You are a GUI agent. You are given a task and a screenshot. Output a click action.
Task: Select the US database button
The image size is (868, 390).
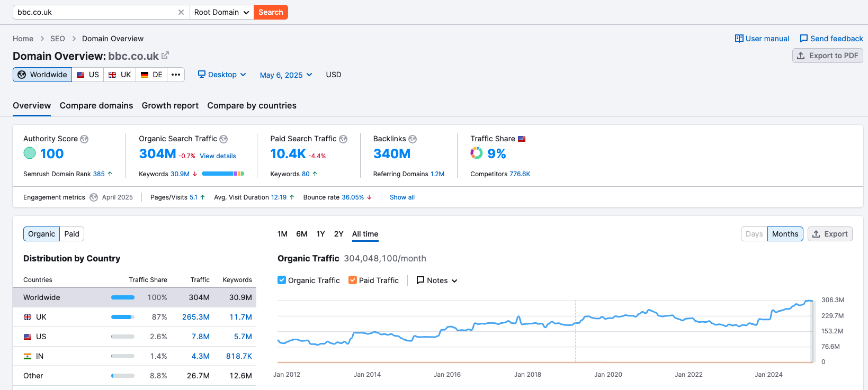coord(88,75)
